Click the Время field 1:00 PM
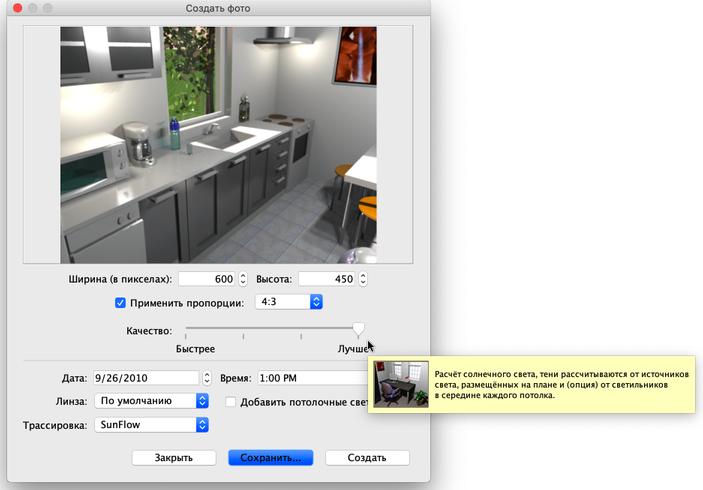703x490 pixels. [x=313, y=378]
